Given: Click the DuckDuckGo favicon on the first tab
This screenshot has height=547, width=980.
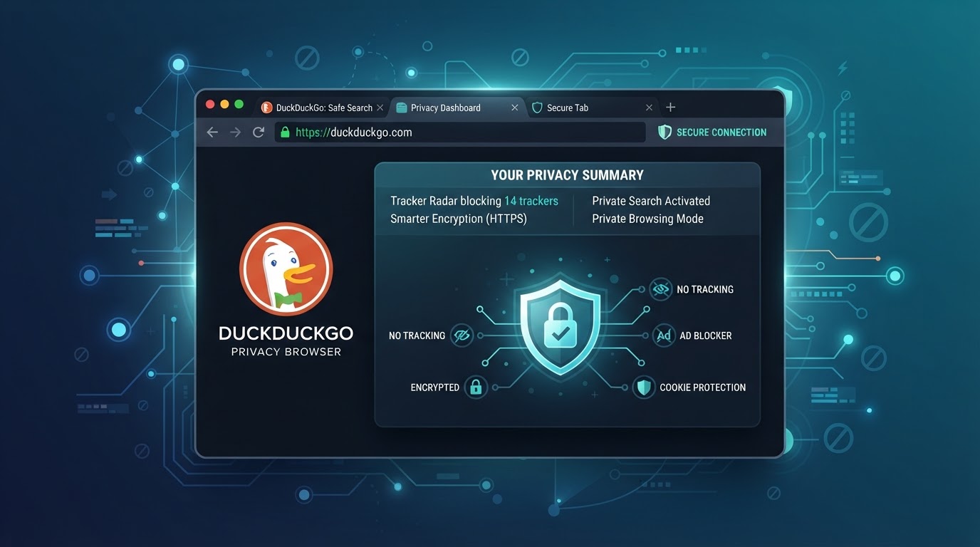Looking at the screenshot, I should [x=267, y=108].
